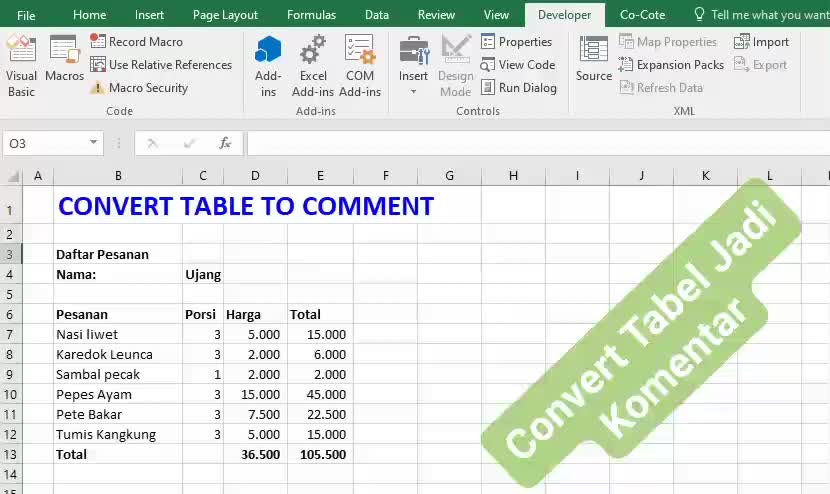Open the Add-ins store icon
The height and width of the screenshot is (494, 830).
(x=268, y=66)
